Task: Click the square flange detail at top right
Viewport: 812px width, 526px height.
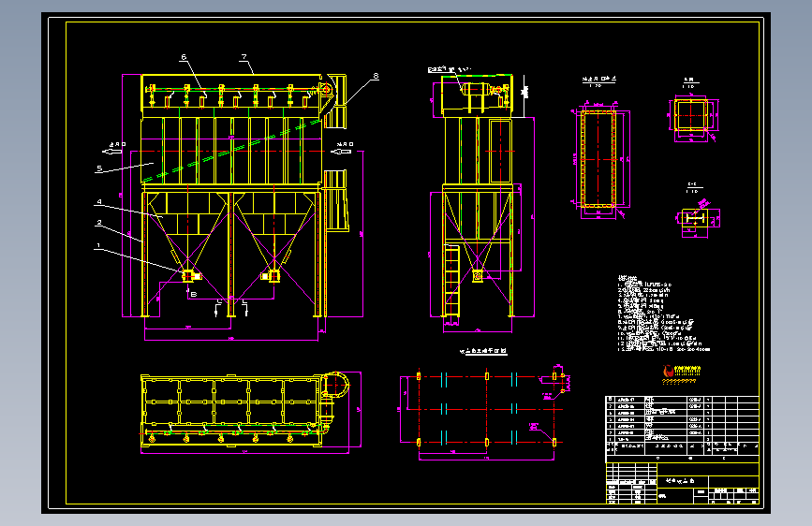Action: click(x=691, y=115)
